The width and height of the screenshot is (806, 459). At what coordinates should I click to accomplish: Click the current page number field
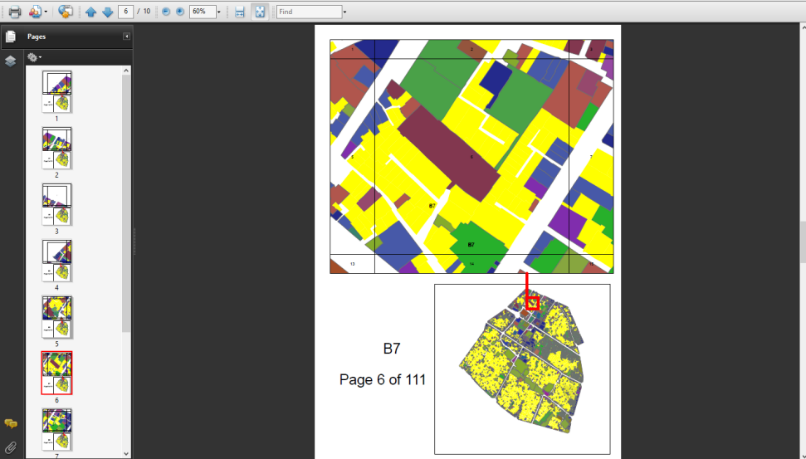[x=125, y=12]
